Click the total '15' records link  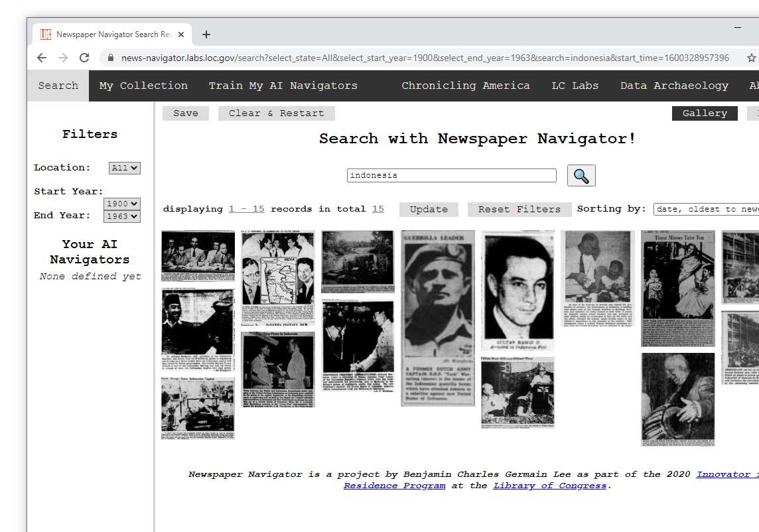pos(378,209)
